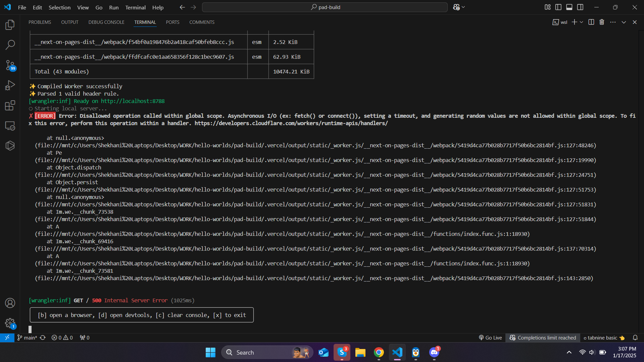Open the Terminal menu

(135, 7)
